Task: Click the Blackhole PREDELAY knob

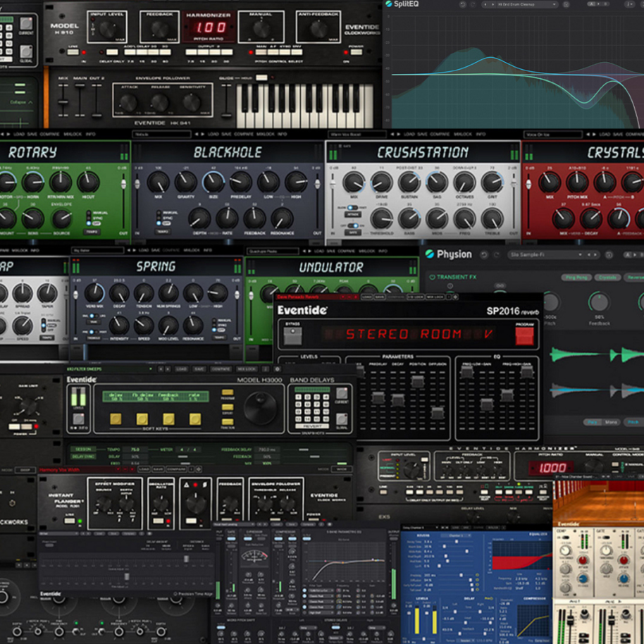Action: tap(241, 182)
